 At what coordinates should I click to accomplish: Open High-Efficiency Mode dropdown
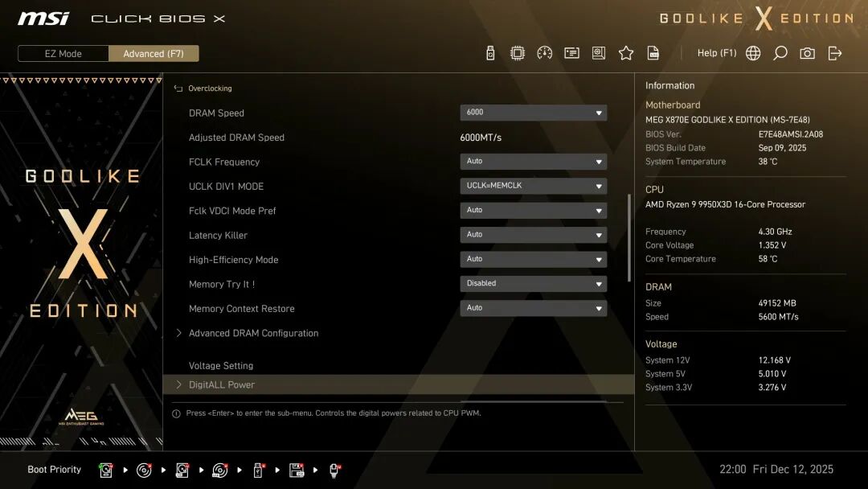533,259
